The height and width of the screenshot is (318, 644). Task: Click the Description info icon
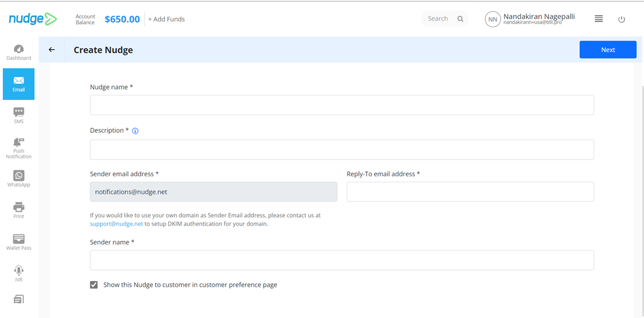click(x=135, y=131)
